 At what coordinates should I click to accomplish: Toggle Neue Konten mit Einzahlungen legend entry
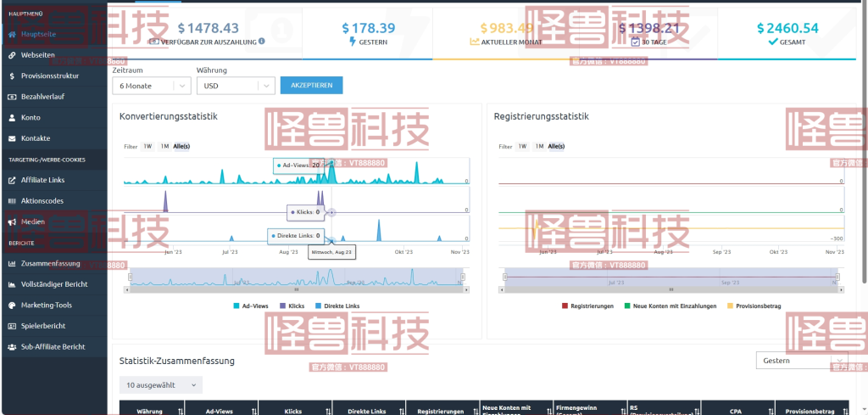670,306
